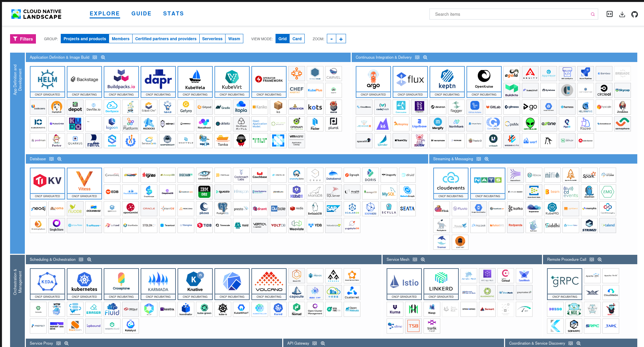This screenshot has height=347, width=644.
Task: Focus the Search items field
Action: coord(513,14)
